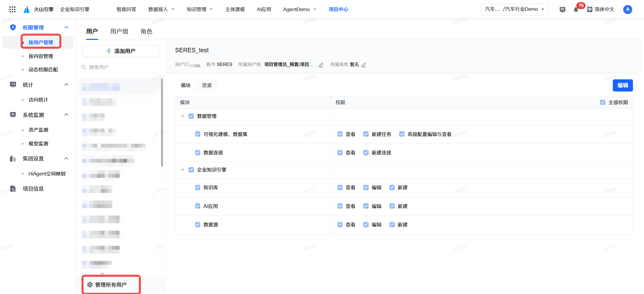Click the edit pencil beside 所属角色
This screenshot has height=294, width=644.
(364, 65)
